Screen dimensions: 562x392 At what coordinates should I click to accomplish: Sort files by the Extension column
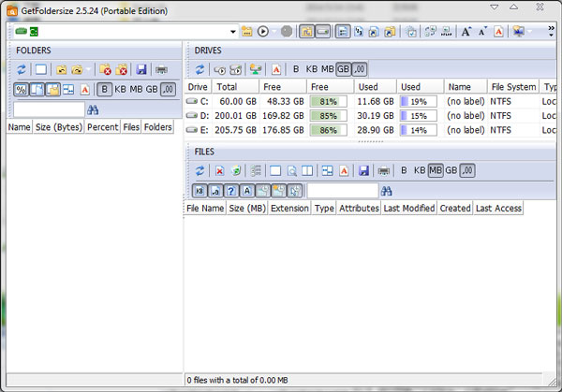point(289,209)
